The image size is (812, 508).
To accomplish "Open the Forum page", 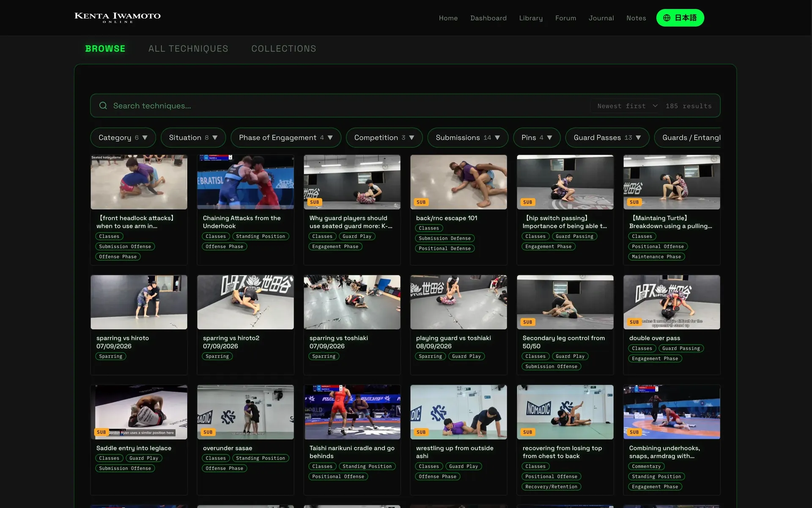I will (x=565, y=18).
